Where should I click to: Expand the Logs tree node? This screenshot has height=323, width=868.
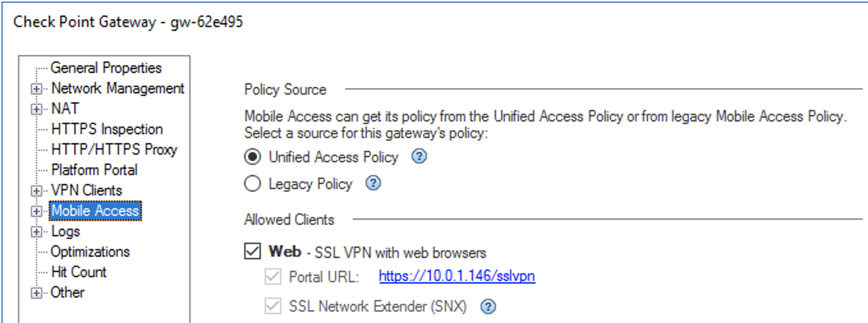(x=36, y=232)
